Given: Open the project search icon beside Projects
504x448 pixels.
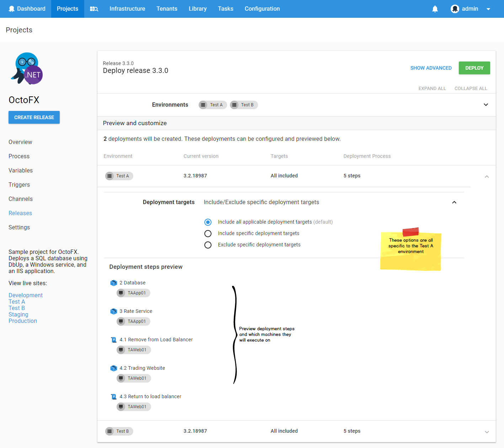Looking at the screenshot, I should coord(94,9).
